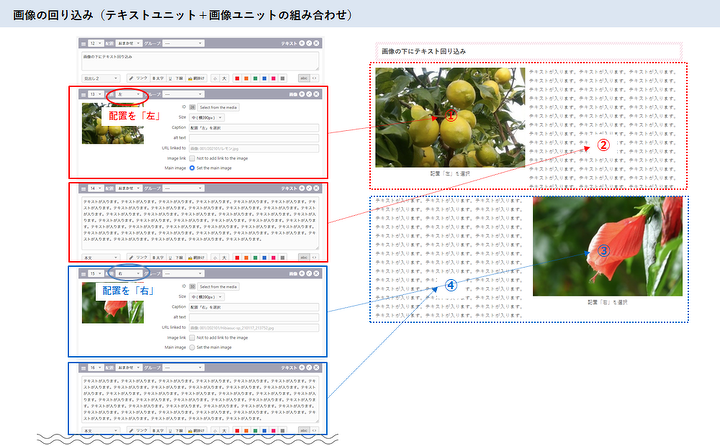Select 'Set the main image' for hibiscus image

(x=191, y=347)
